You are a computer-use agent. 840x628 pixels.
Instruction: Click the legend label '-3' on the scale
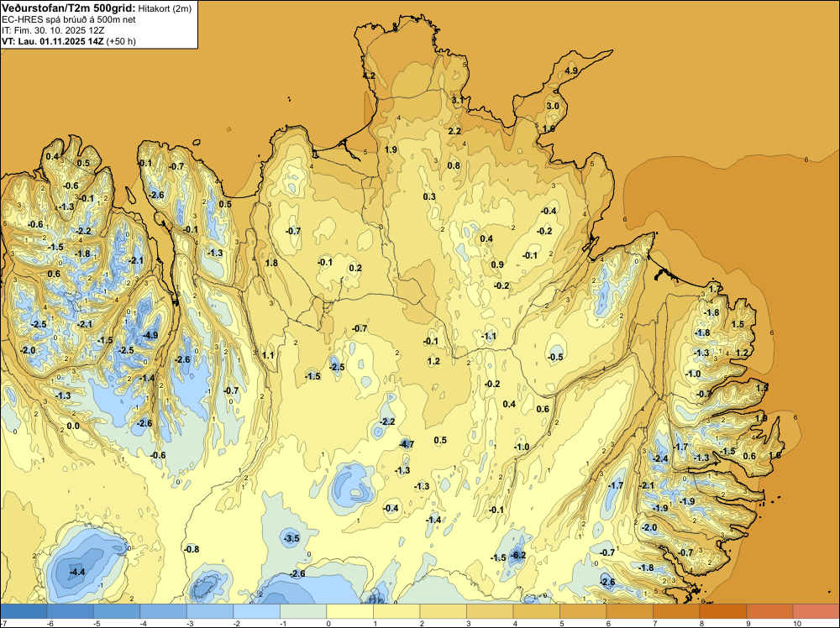pyautogui.click(x=188, y=624)
